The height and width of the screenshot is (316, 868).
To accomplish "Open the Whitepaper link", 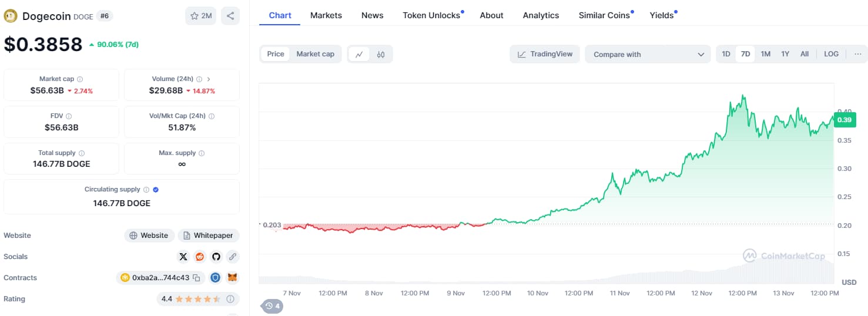I will pos(209,236).
